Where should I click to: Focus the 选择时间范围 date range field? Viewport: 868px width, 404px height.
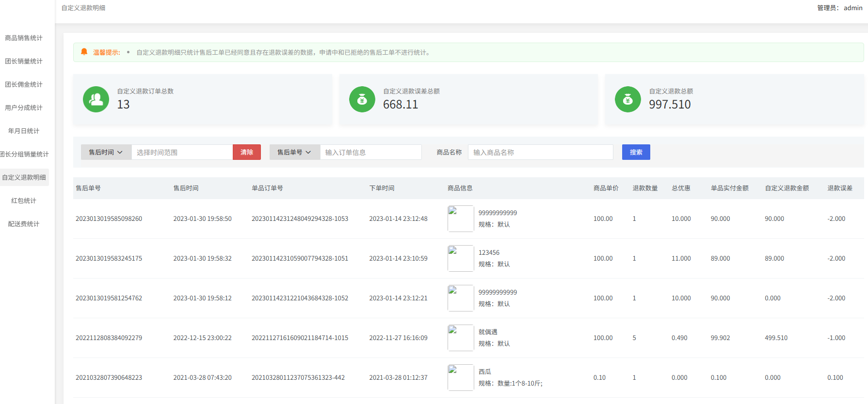pyautogui.click(x=182, y=152)
